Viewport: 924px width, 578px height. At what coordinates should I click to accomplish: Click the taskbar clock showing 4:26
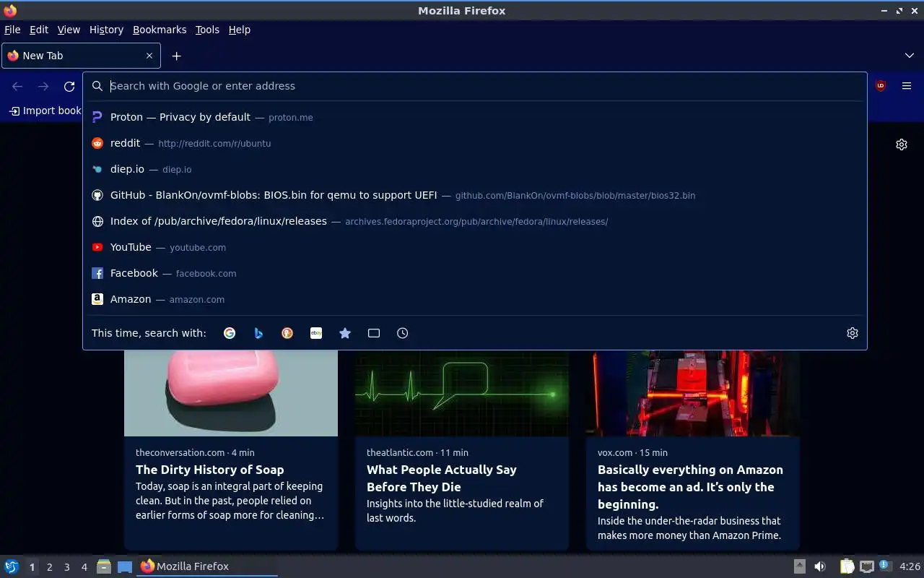coord(910,566)
